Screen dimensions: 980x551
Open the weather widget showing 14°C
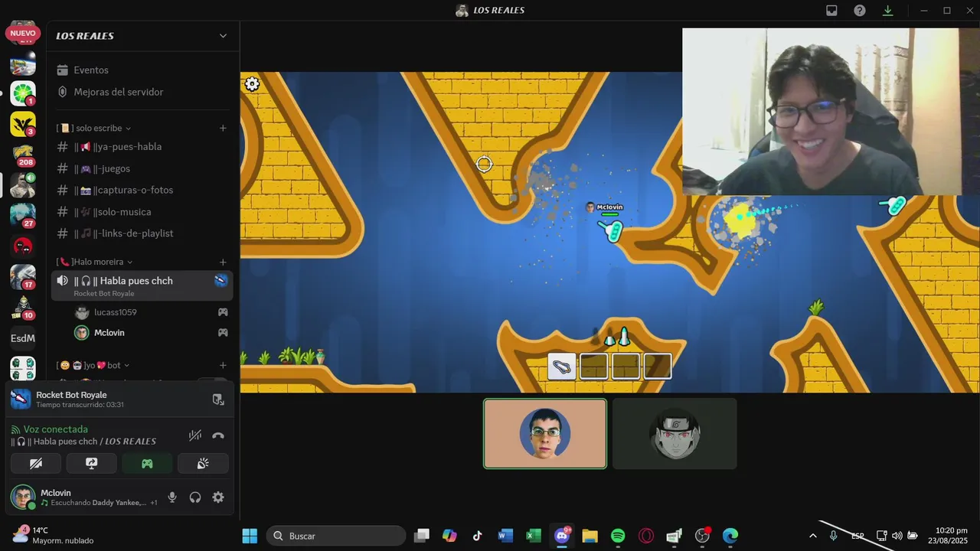(52, 535)
